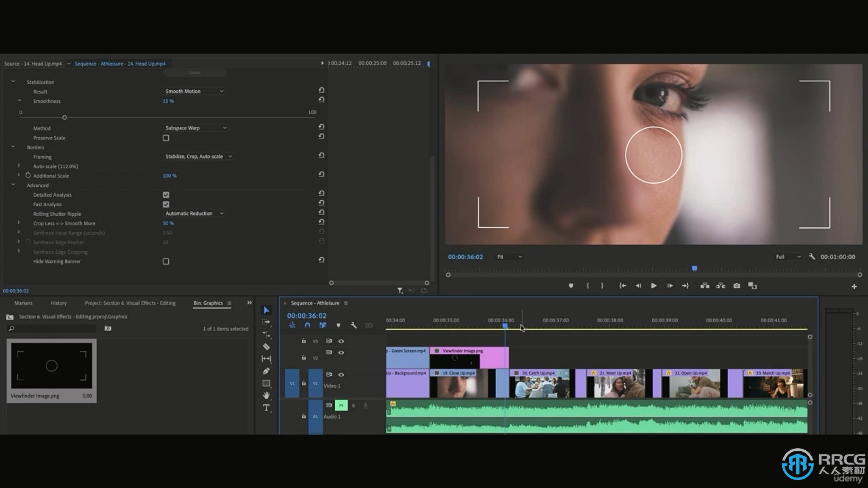Switch to History tab
868x488 pixels.
tap(58, 303)
